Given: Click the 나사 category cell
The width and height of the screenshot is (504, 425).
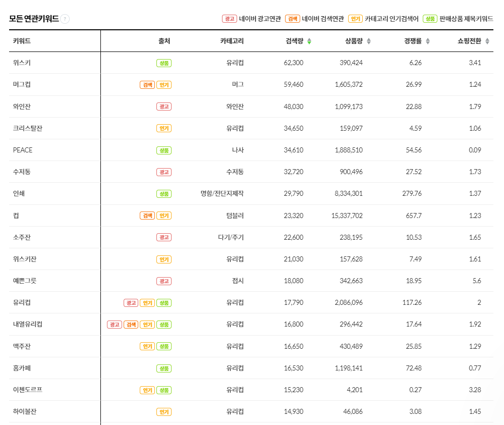Looking at the screenshot, I should point(238,150).
